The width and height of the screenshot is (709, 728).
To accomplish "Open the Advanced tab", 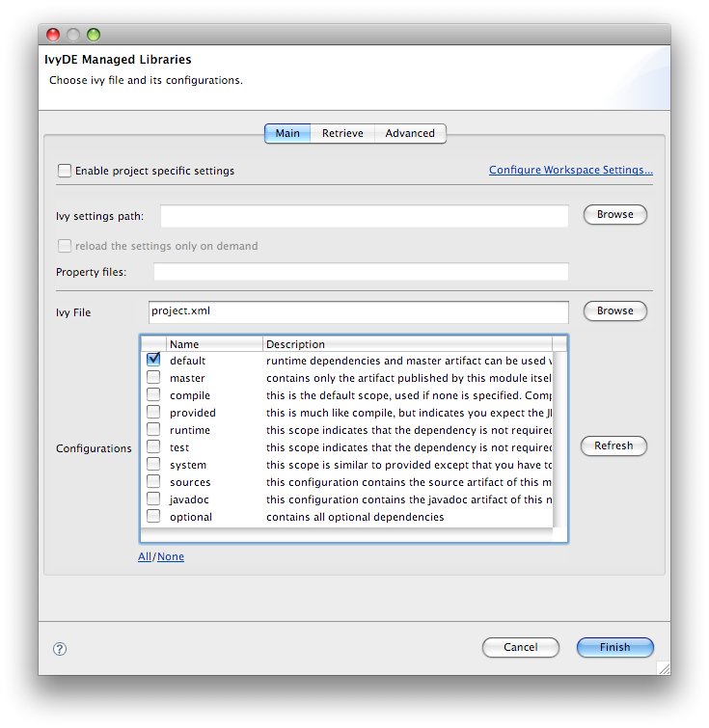I will [410, 133].
